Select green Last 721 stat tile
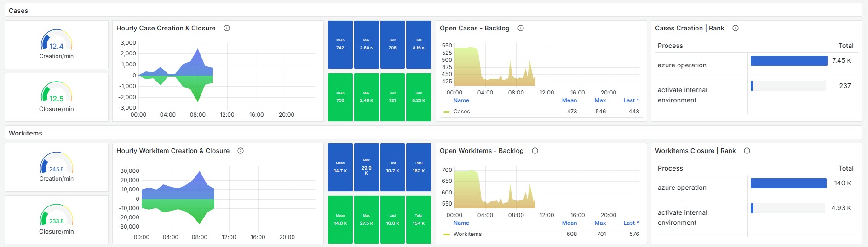 [x=392, y=97]
